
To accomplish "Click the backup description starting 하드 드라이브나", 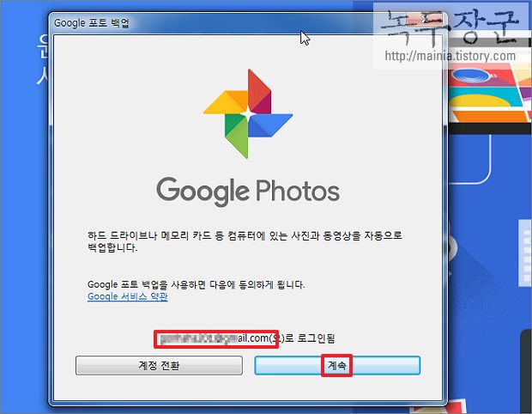I will click(245, 241).
